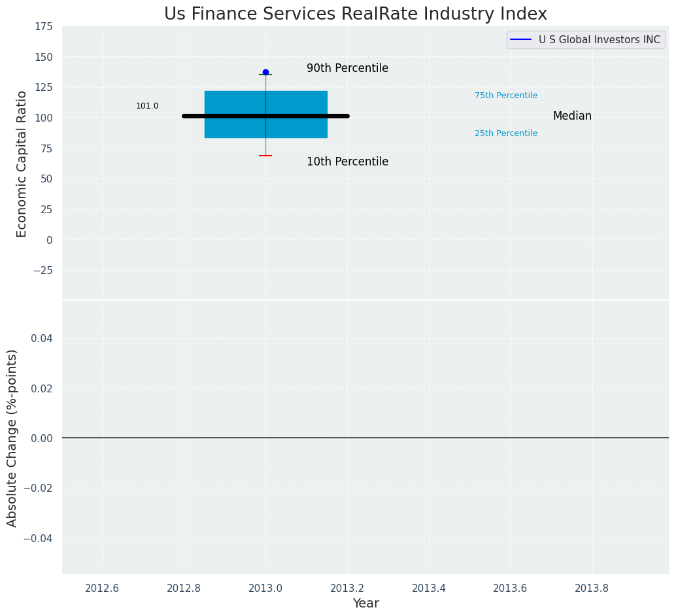Screen dimensions: 676x616
Task: Click the Absolute Change (%-points) axis label
Action: (x=12, y=437)
